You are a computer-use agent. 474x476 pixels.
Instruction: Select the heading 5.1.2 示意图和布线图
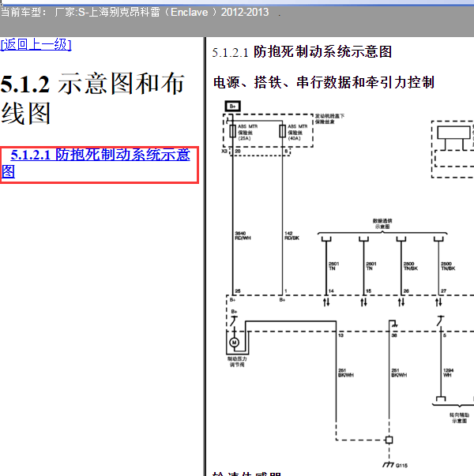92,99
